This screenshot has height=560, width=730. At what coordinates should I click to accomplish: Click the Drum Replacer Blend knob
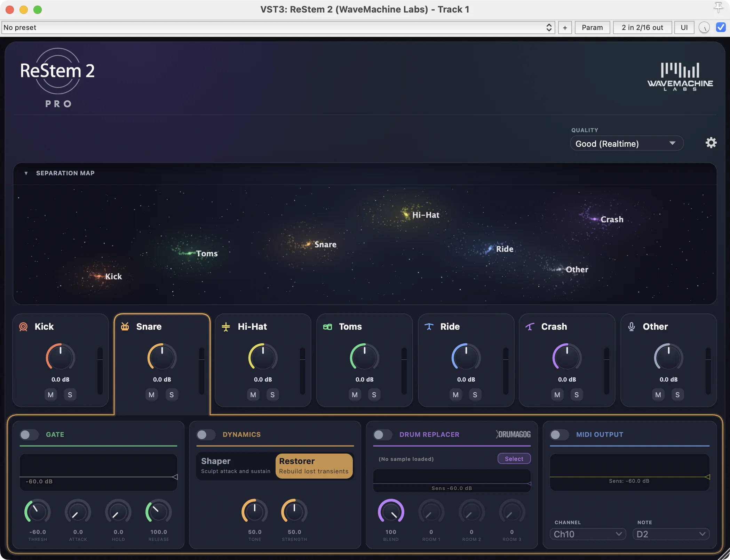pyautogui.click(x=391, y=511)
